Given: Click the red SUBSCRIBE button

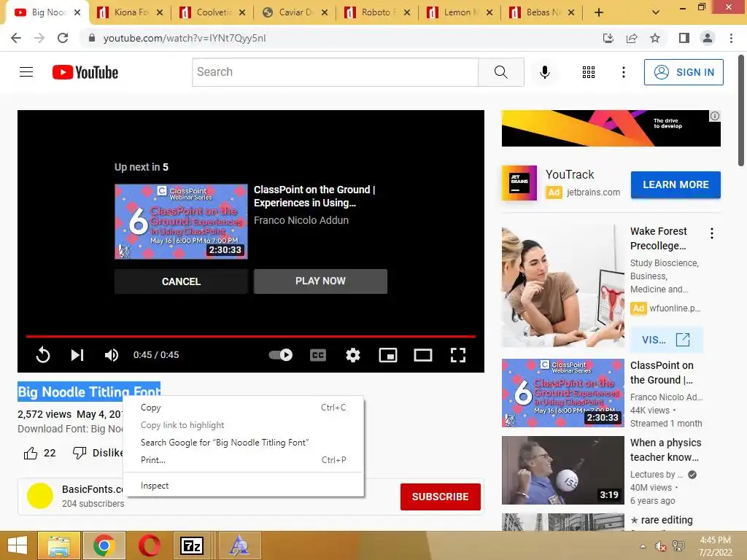Looking at the screenshot, I should click(x=440, y=497).
